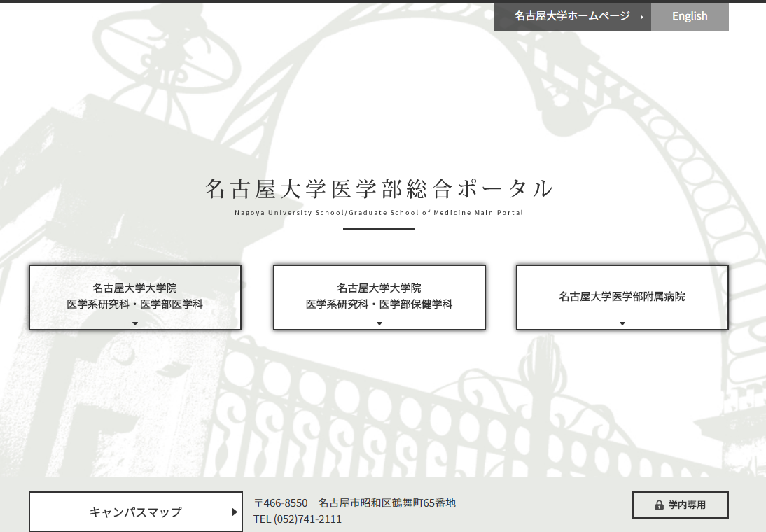
Task: Click down arrow under 医学部医学科 box
Action: pos(135,323)
